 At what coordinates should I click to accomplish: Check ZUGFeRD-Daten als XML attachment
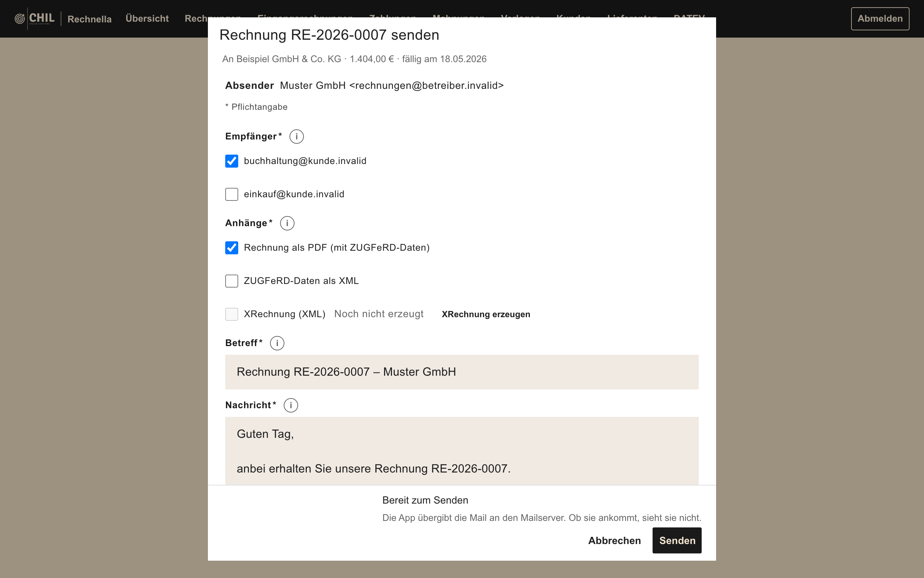click(x=231, y=281)
